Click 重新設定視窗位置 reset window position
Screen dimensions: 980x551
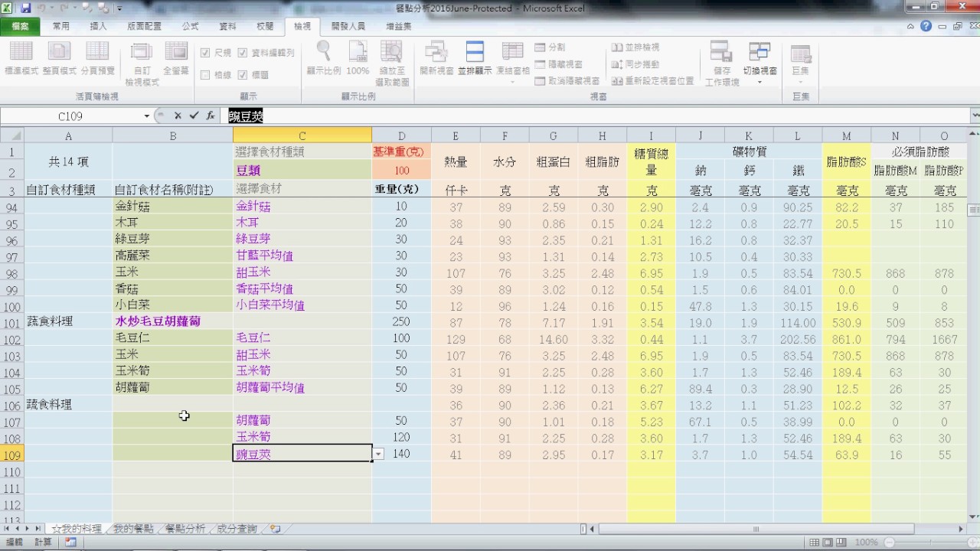(x=652, y=80)
